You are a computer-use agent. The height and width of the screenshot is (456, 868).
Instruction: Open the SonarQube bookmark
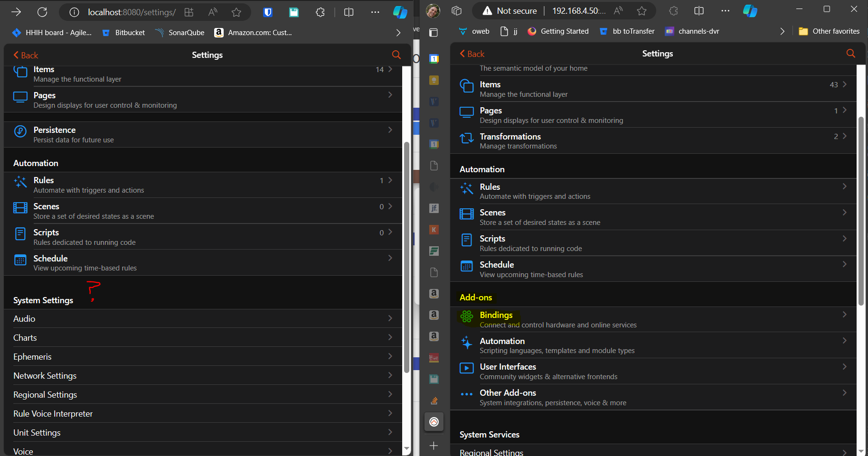pos(180,32)
